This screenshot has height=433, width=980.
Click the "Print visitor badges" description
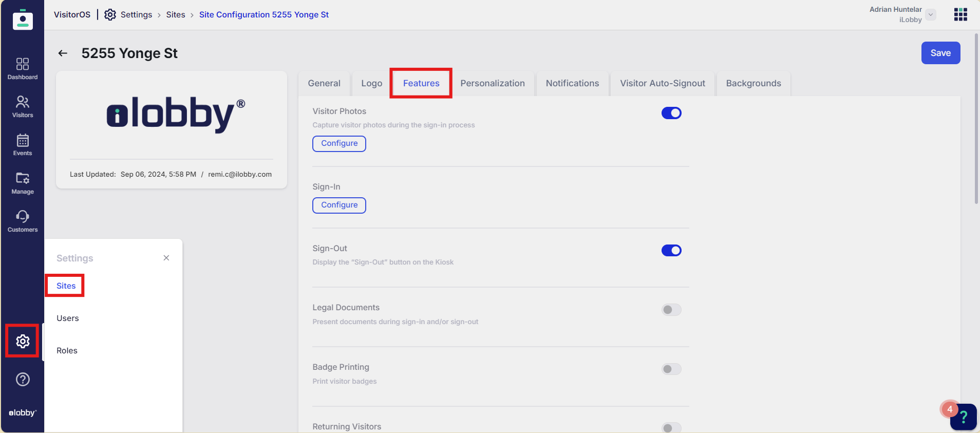tap(345, 382)
